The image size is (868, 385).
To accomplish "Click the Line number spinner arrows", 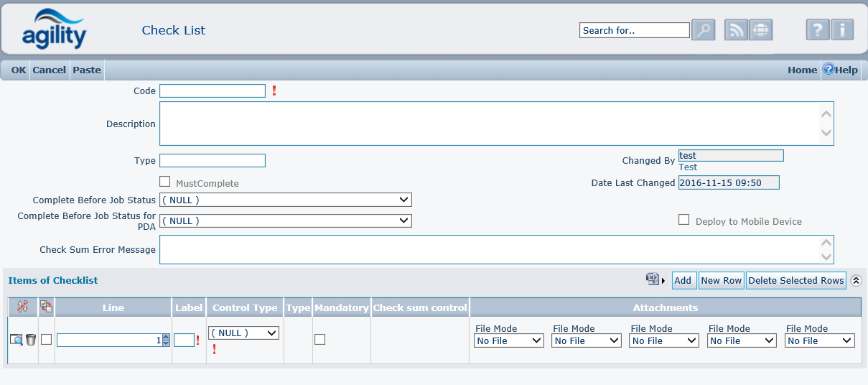I will tap(166, 340).
